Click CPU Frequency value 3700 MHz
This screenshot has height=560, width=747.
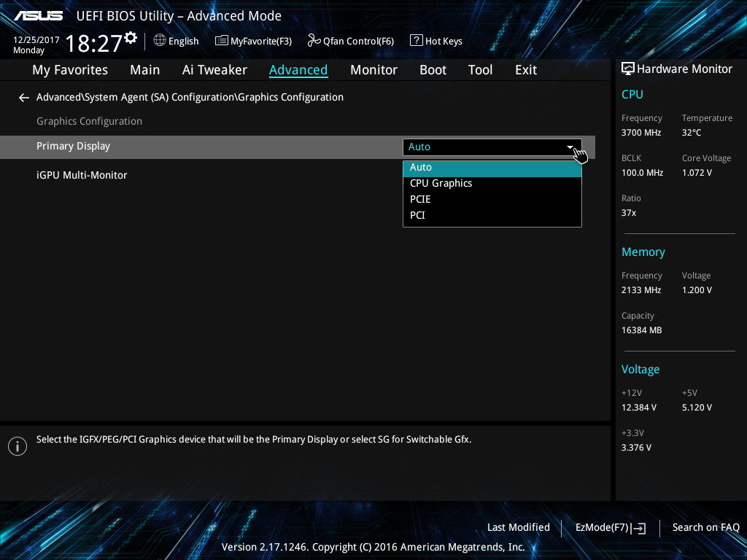coord(640,133)
